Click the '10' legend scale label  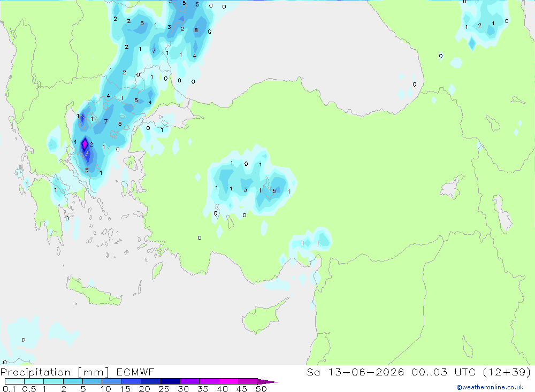[106, 389]
